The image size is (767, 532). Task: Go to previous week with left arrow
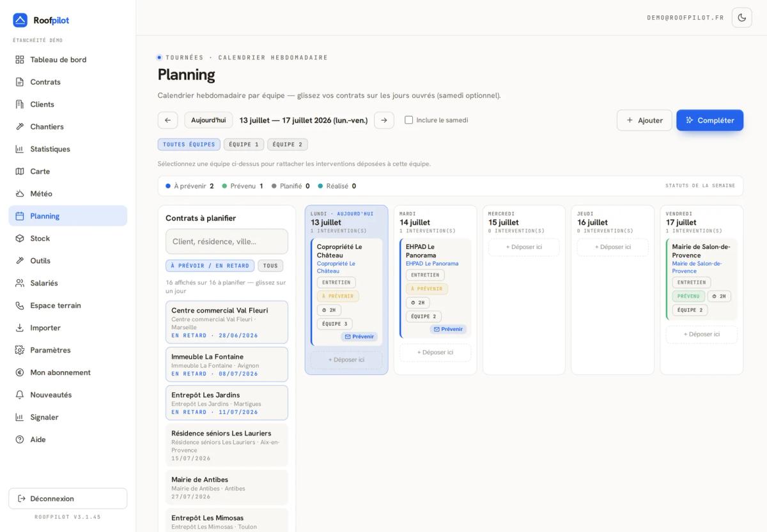(x=167, y=120)
